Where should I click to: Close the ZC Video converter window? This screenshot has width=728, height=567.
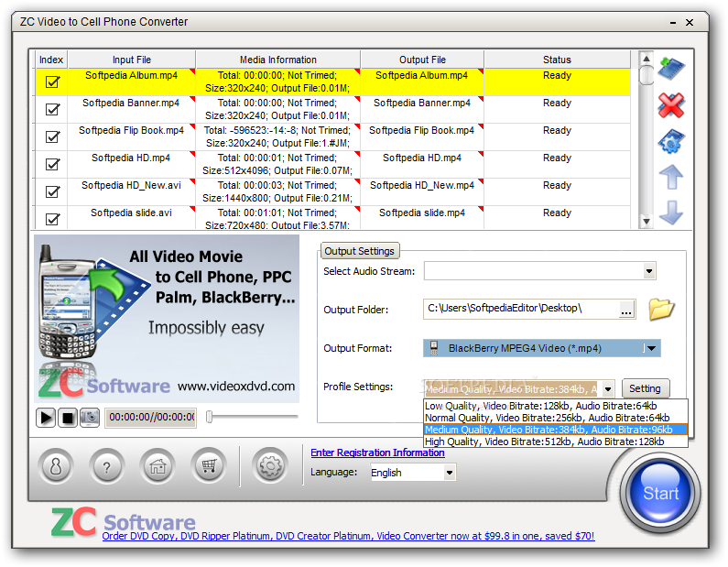point(690,22)
